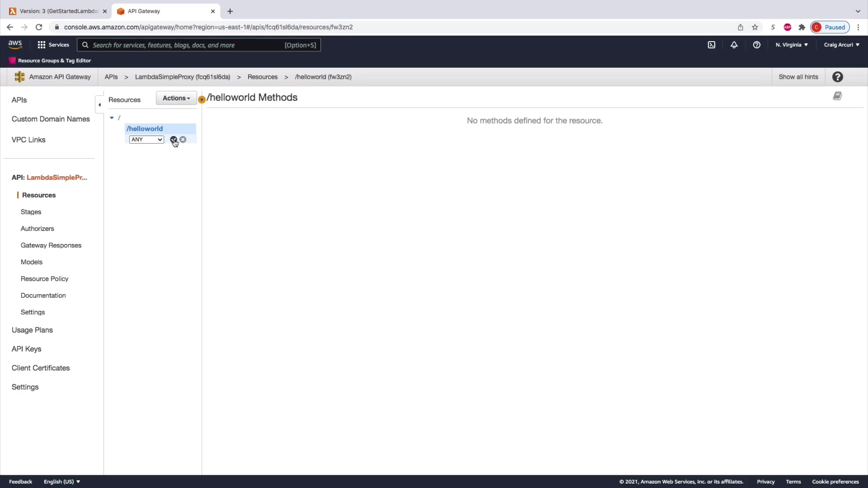Screen dimensions: 868x488
Task: Open the AWS support help icon
Action: (756, 45)
